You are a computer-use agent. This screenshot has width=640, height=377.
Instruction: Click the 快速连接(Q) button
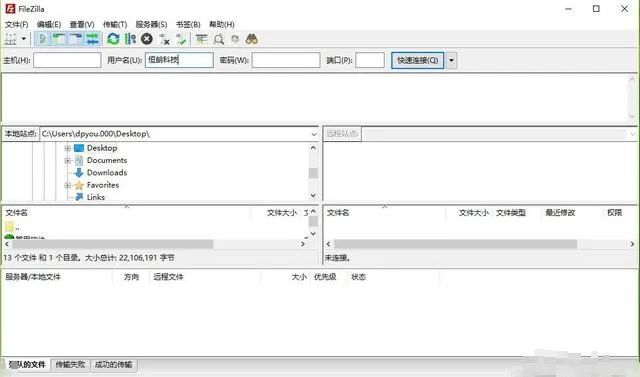click(418, 60)
